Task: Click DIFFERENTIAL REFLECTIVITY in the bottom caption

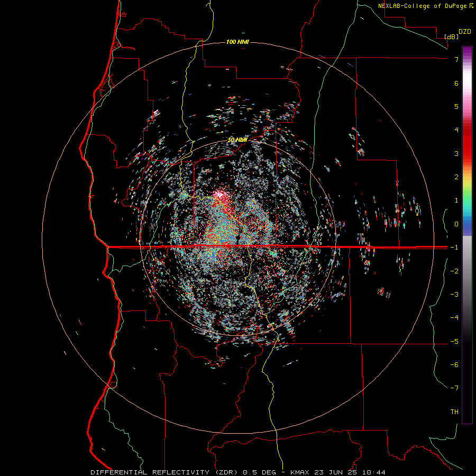Action: (150, 472)
